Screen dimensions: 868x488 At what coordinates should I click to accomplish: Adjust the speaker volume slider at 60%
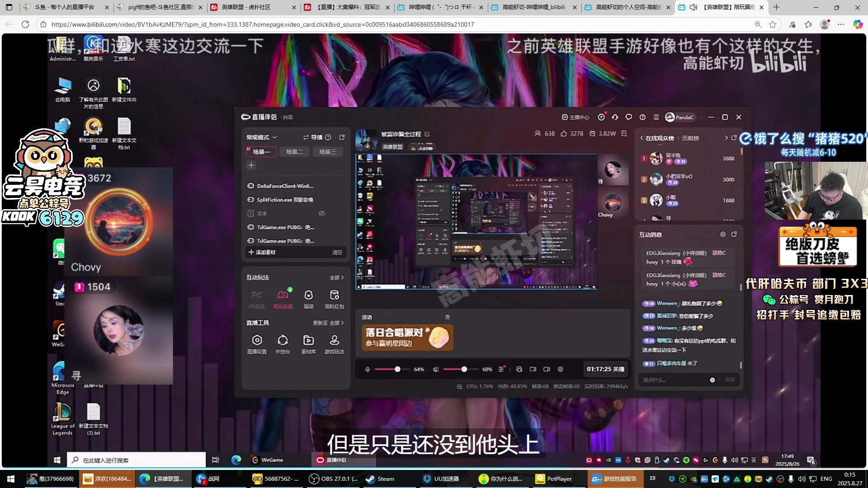tap(460, 369)
